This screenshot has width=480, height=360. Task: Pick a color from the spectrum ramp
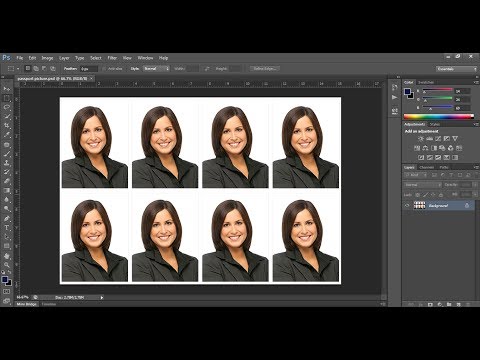coord(439,116)
